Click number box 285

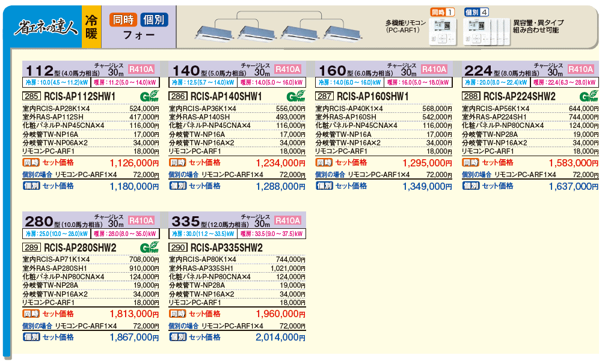(32, 96)
